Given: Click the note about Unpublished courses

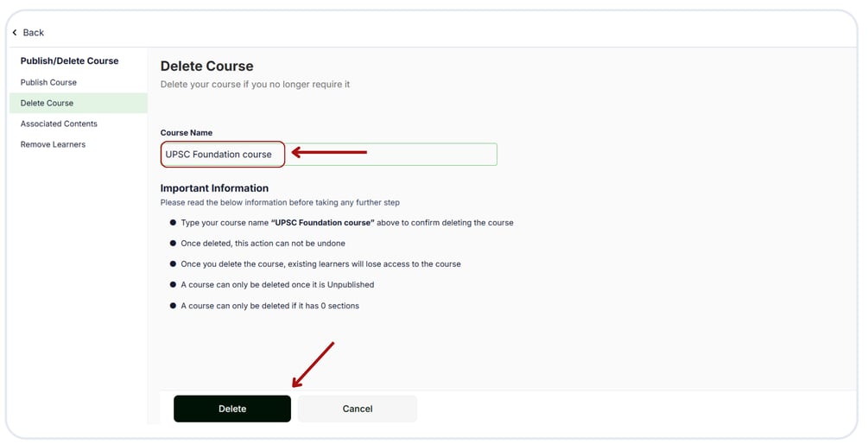Looking at the screenshot, I should (x=277, y=284).
